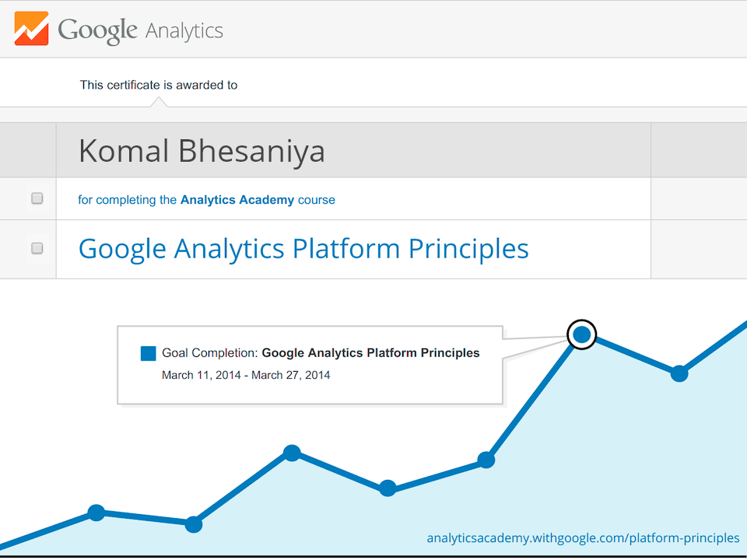Check the box next to the Platform Principles title

pyautogui.click(x=37, y=249)
